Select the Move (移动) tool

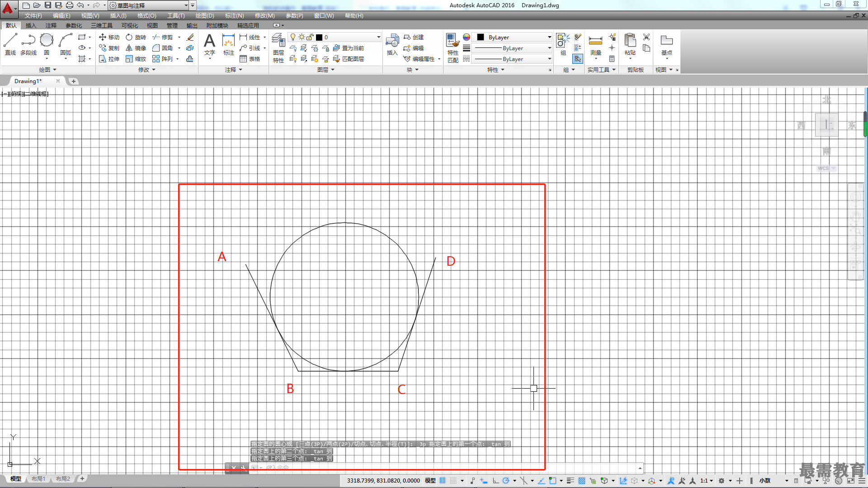[109, 37]
